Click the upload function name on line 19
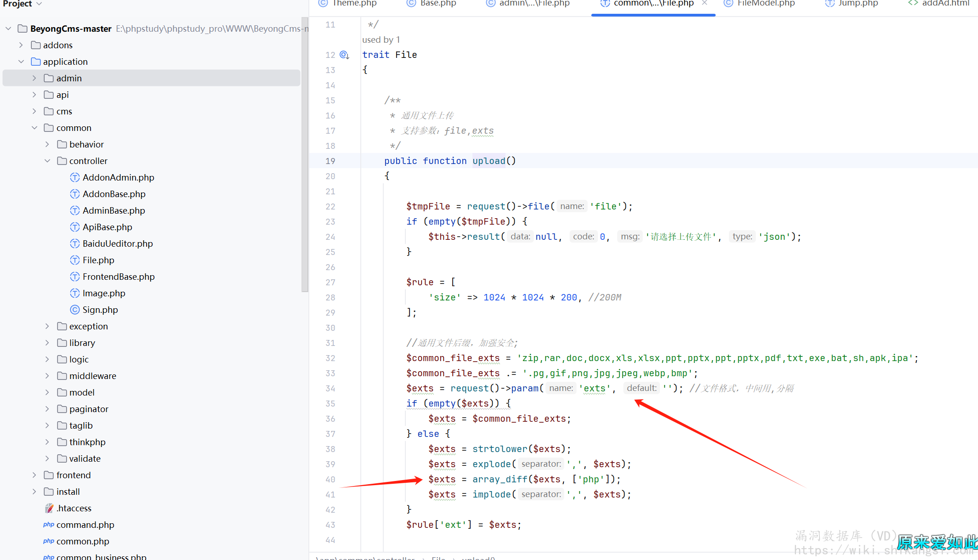Viewport: 978px width, 560px height. pos(489,161)
